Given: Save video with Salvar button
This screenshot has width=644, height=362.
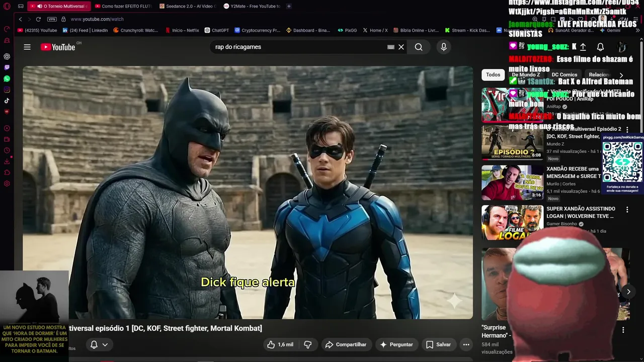Looking at the screenshot, I should pyautogui.click(x=438, y=344).
